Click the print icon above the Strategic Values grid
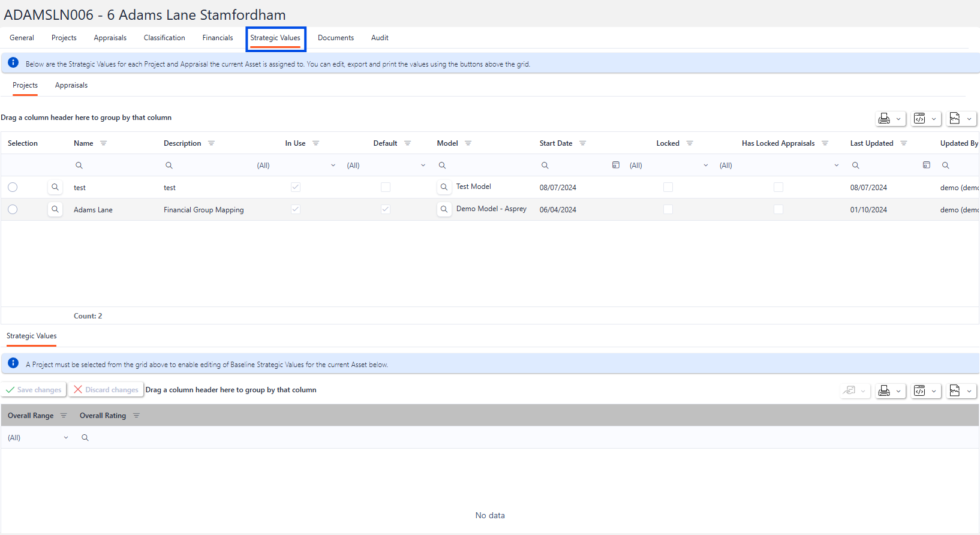Image resolution: width=980 pixels, height=535 pixels. 884,391
